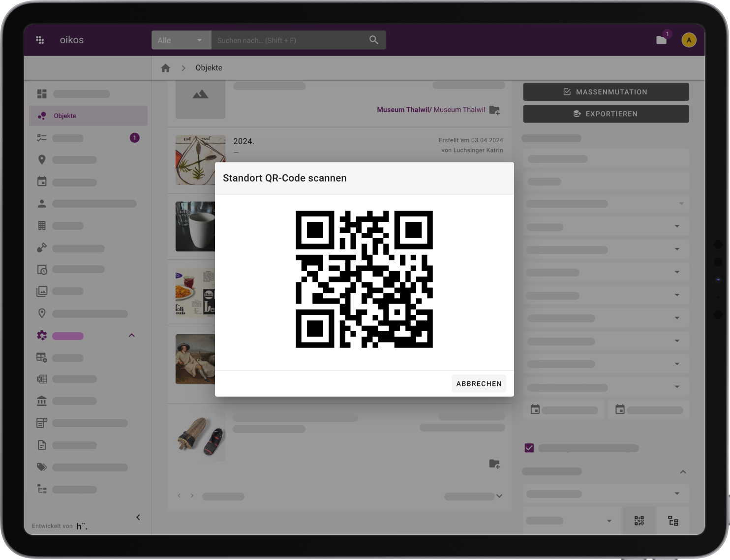Go to previous page of object list
This screenshot has width=730, height=560.
[x=179, y=496]
